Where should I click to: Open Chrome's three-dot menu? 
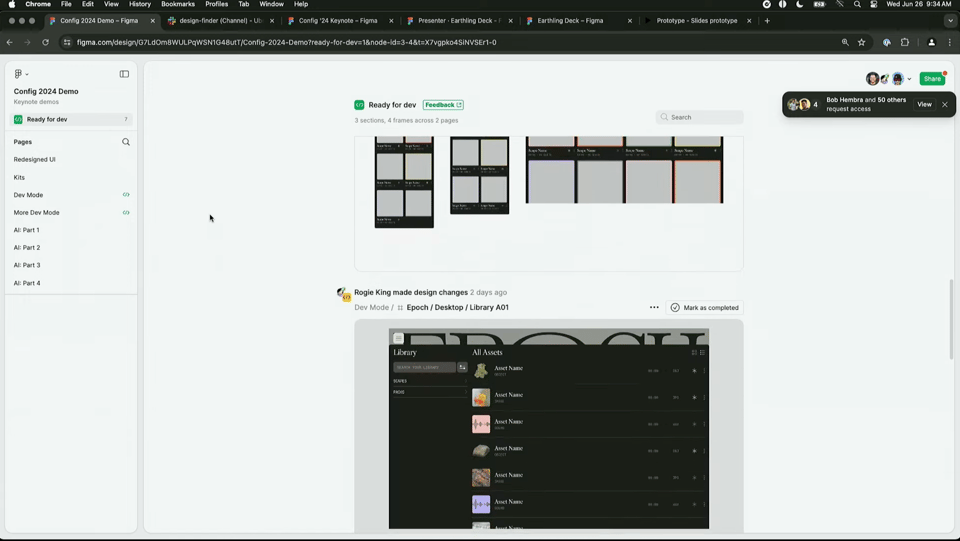950,42
